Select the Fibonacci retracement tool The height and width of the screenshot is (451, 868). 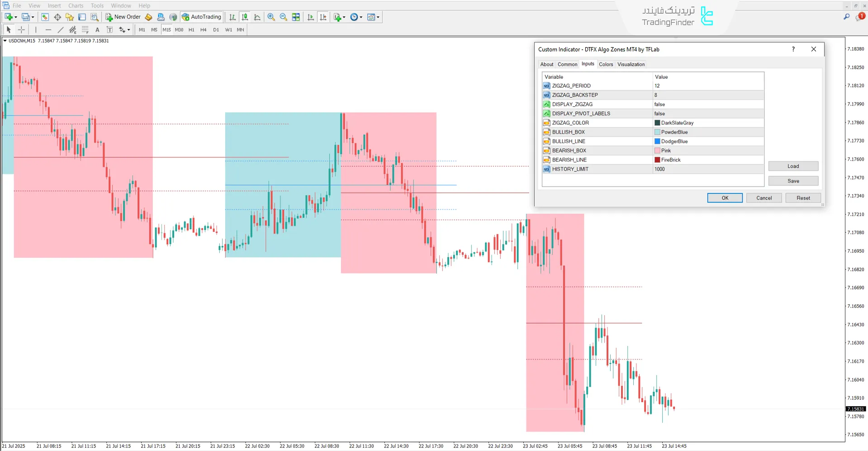pyautogui.click(x=85, y=30)
